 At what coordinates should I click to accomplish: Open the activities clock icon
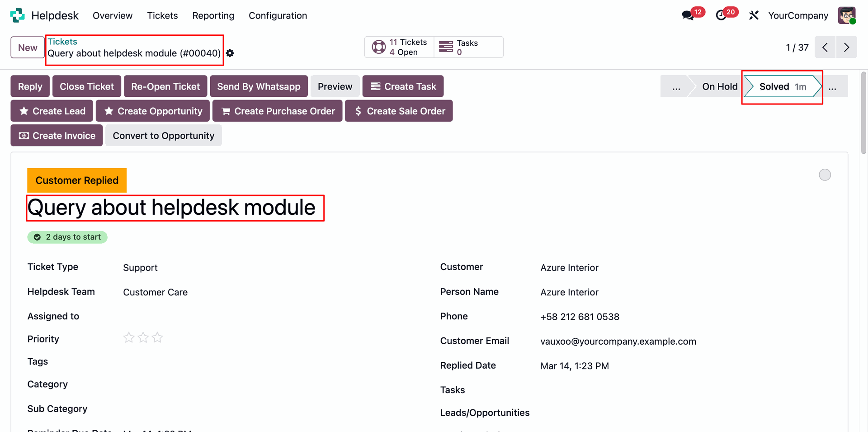(x=722, y=15)
